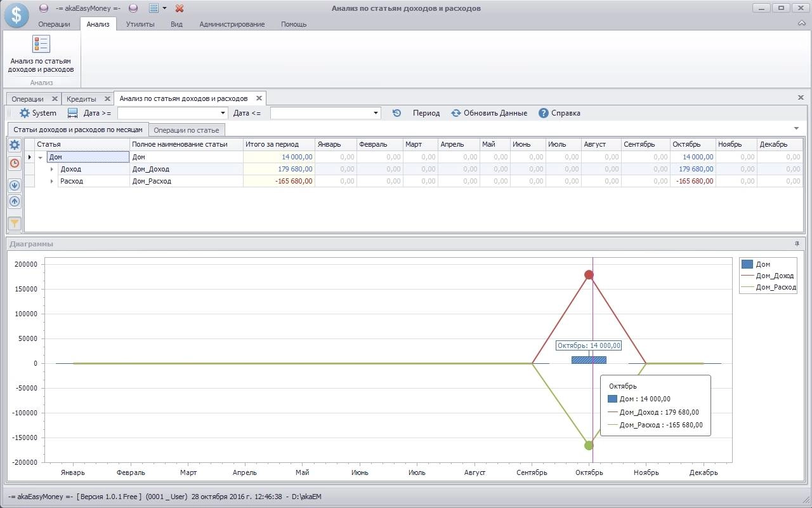Pin the Диаграммы panel
The image size is (812, 508).
pyautogui.click(x=797, y=244)
